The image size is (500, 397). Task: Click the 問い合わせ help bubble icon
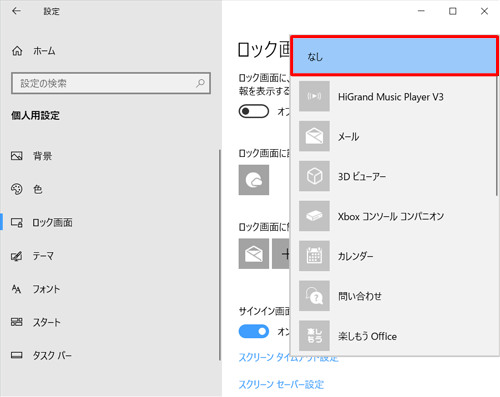[314, 296]
